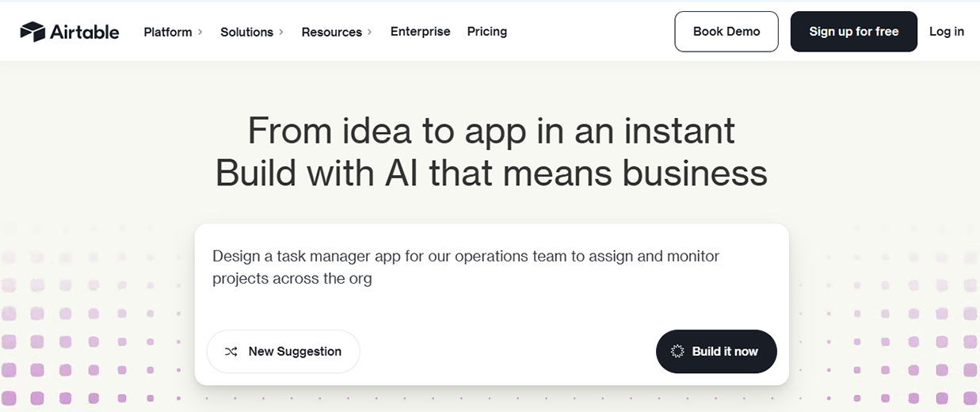
Task: Click the Log in link
Action: [946, 32]
